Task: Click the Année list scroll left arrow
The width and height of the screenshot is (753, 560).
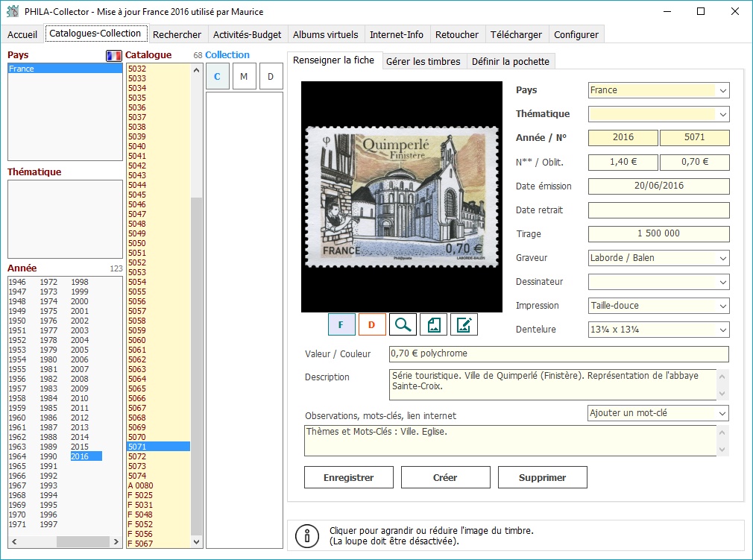Action: point(14,542)
